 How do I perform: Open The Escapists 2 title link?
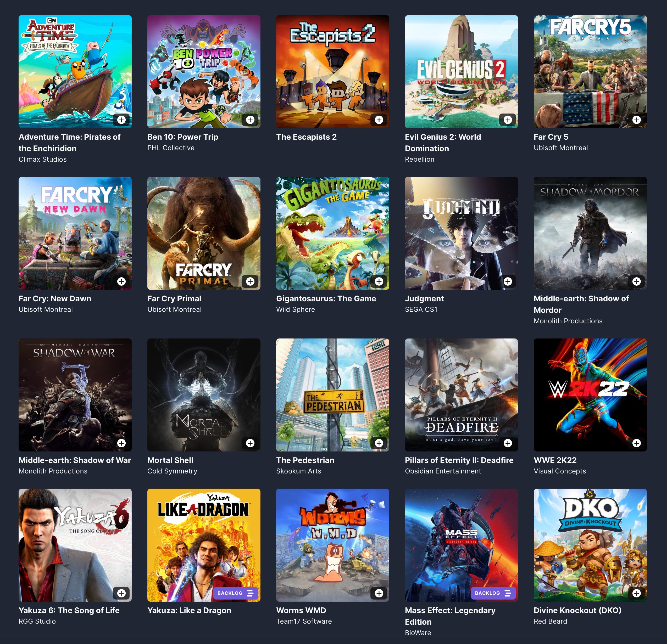[x=306, y=137]
